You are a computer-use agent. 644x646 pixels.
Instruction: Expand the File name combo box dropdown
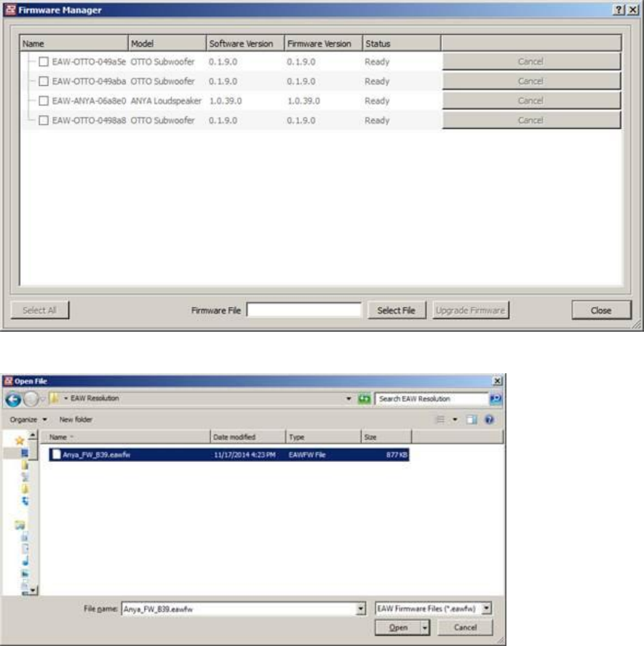click(360, 608)
